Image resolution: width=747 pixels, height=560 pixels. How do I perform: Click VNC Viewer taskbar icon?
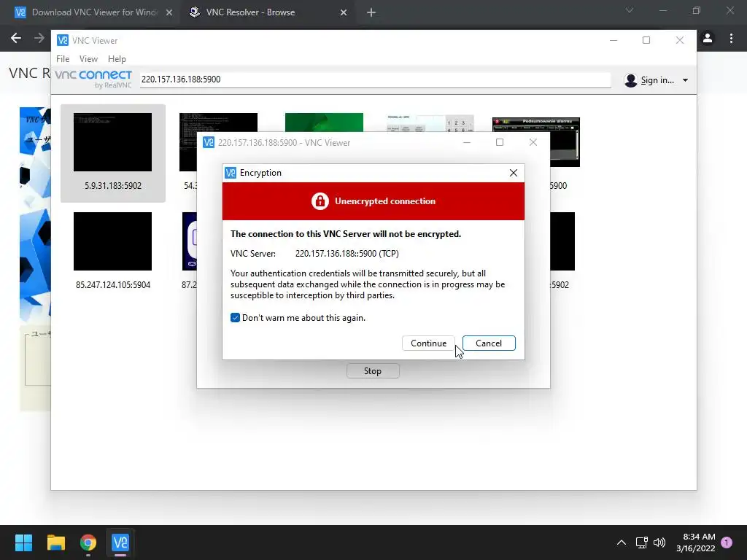click(x=120, y=542)
